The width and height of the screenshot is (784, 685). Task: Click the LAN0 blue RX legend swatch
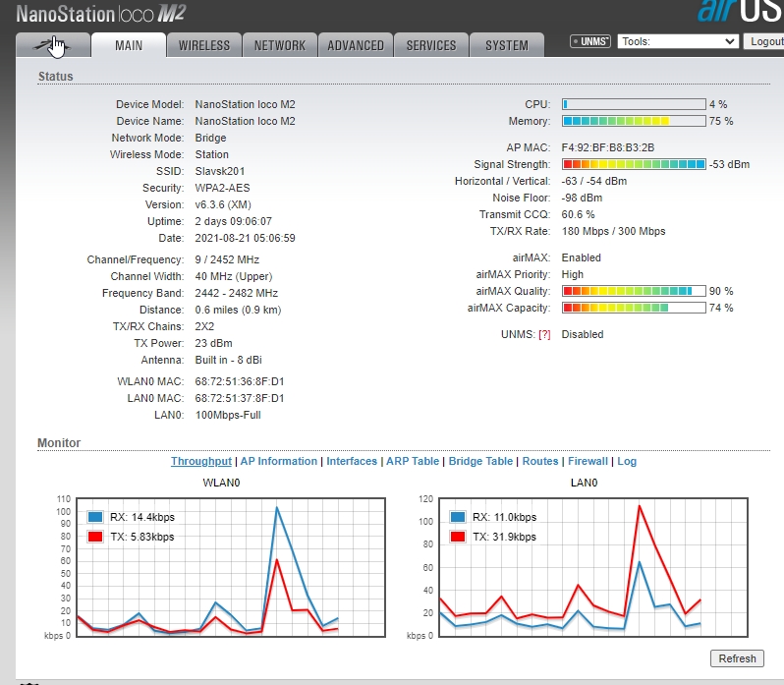coord(458,517)
